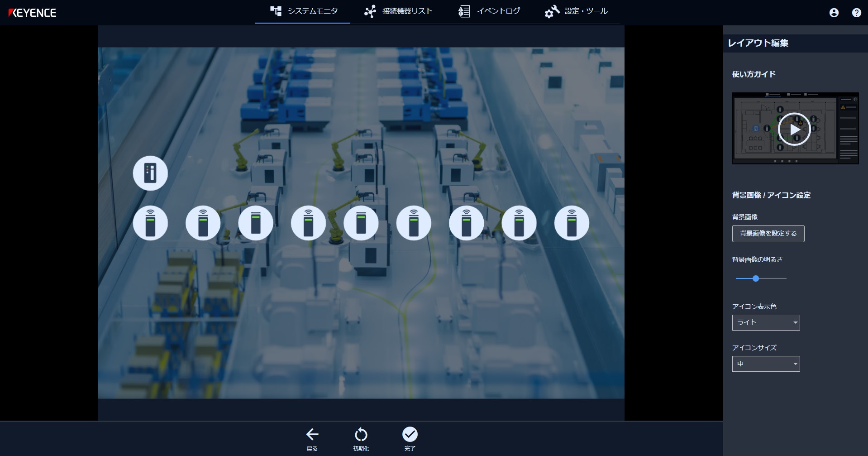Open the 設定・ツール tab
The height and width of the screenshot is (456, 868).
pyautogui.click(x=576, y=11)
